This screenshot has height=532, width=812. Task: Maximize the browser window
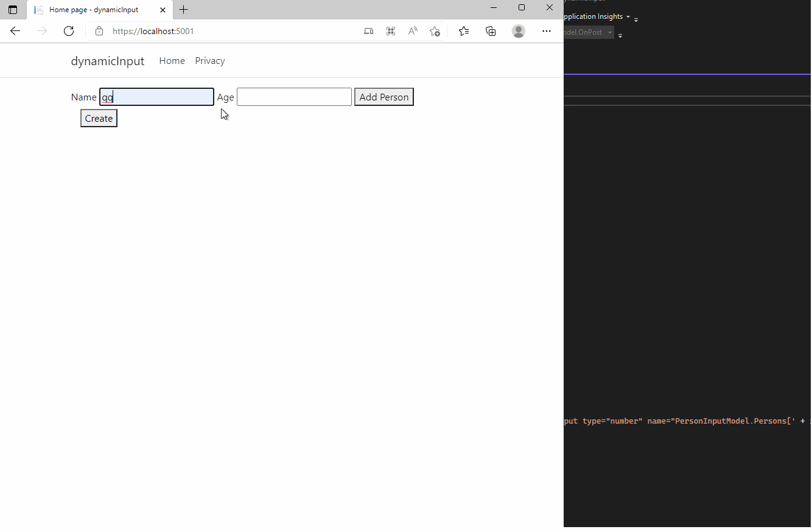pyautogui.click(x=522, y=8)
